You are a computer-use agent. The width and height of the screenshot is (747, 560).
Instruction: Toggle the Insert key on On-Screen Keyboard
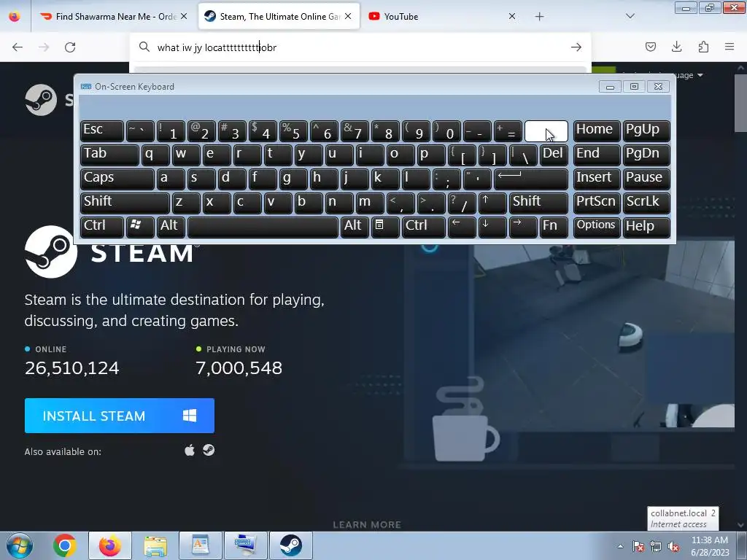click(x=597, y=179)
